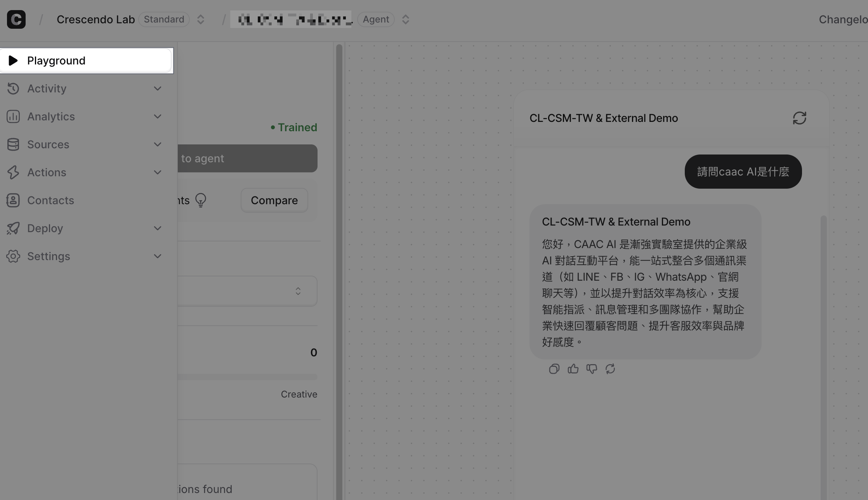Expand the Settings chevron
Image resolution: width=868 pixels, height=500 pixels.
coord(158,256)
